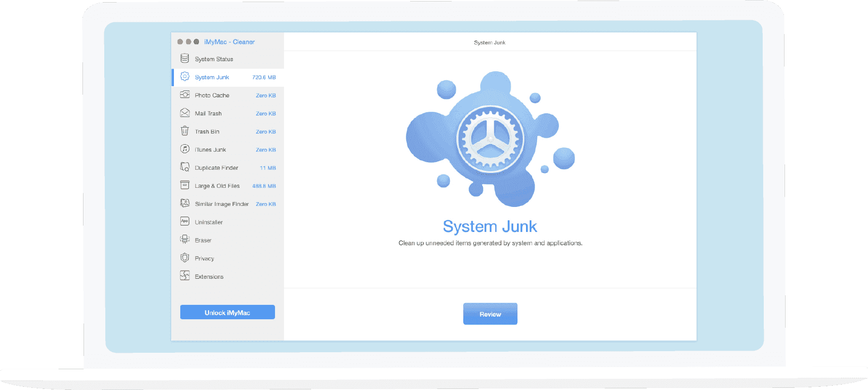Click the 488.8 MB Large & Old Files size
The image size is (868, 390).
pyautogui.click(x=264, y=186)
